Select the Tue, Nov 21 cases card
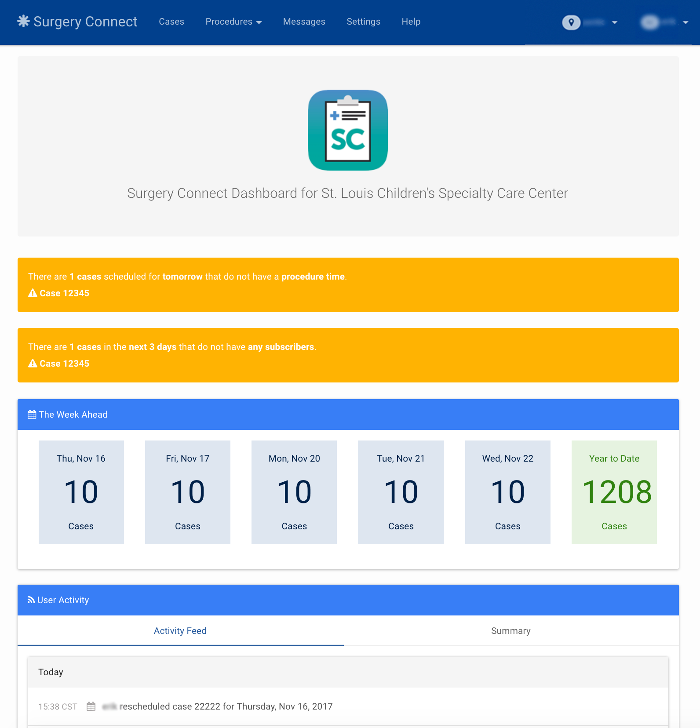Image resolution: width=700 pixels, height=728 pixels. pyautogui.click(x=401, y=492)
